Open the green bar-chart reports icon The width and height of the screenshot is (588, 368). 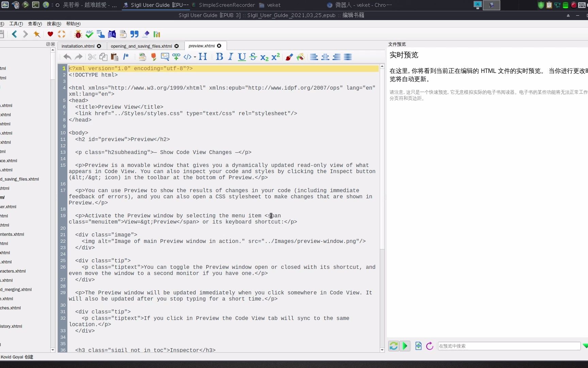click(157, 34)
